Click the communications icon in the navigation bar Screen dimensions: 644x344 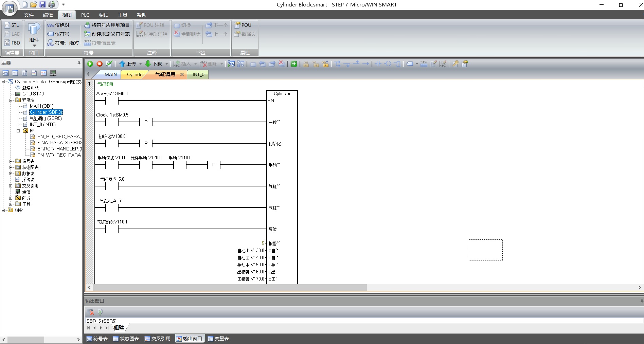click(x=53, y=73)
